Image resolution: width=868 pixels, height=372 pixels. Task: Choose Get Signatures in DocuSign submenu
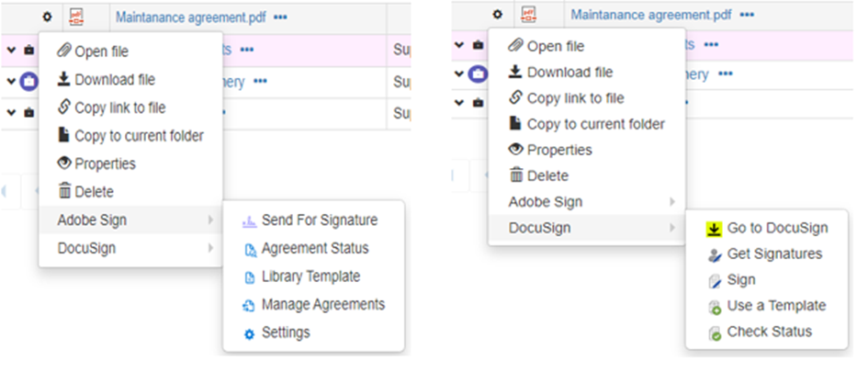(x=766, y=254)
